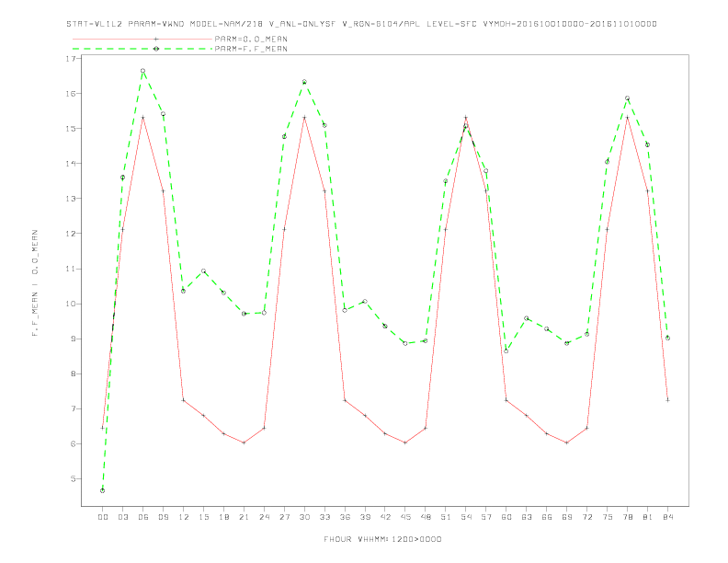This screenshot has width=728, height=563.
Task: Click x-axis tick label 06
Action: [143, 517]
